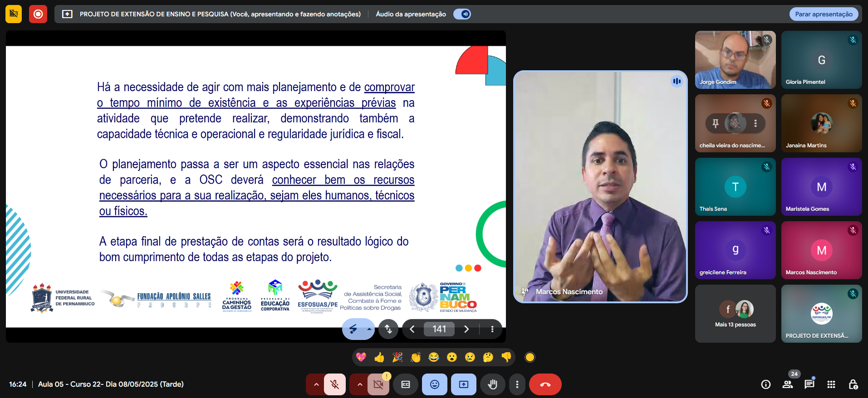Turn on the camera button
Image resolution: width=868 pixels, height=398 pixels.
(x=378, y=384)
